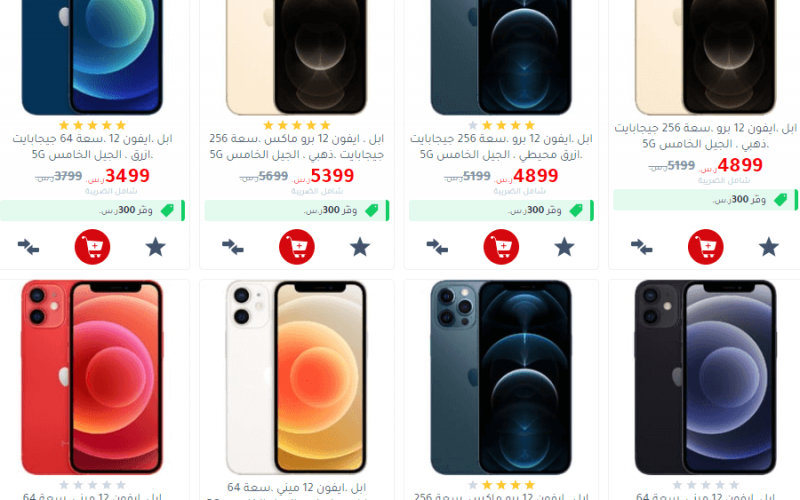Open gold iPhone 12 Pro Max title link
The image size is (800, 500).
click(296, 146)
